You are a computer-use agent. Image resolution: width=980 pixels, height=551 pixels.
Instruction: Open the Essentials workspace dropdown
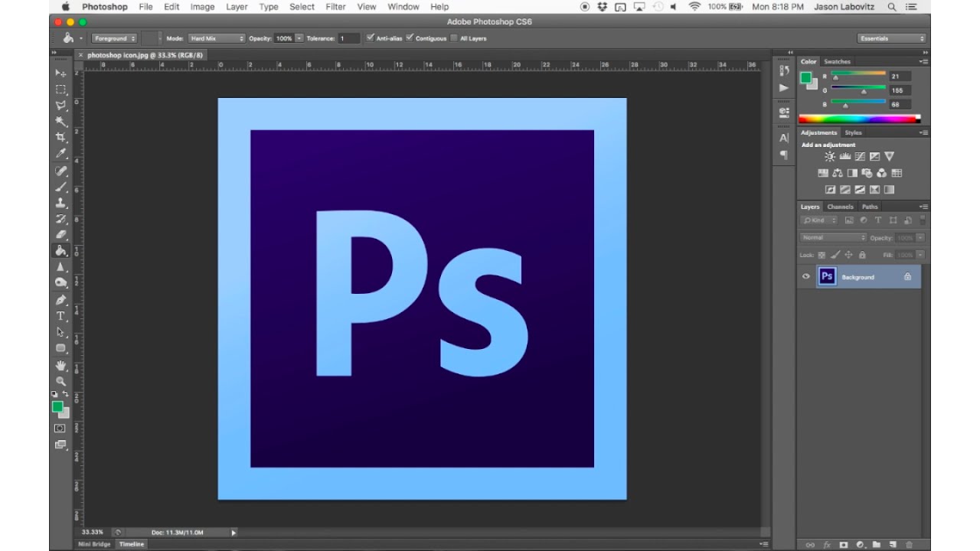click(x=892, y=38)
